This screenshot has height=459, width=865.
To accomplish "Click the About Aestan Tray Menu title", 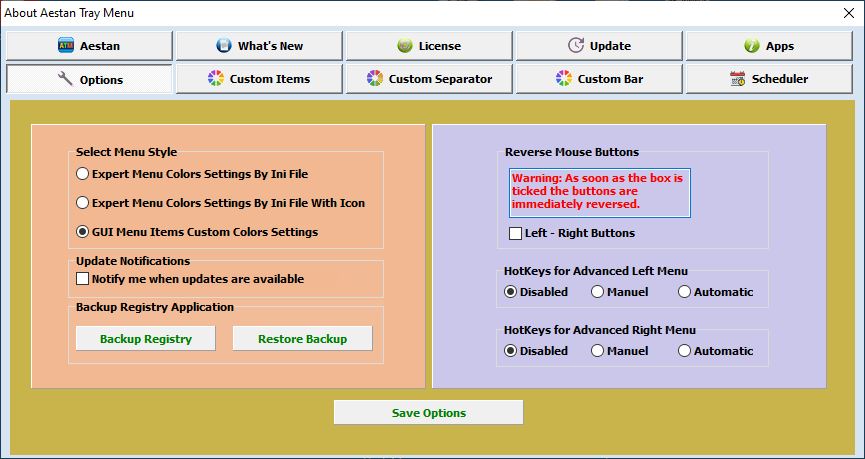I will coord(69,13).
